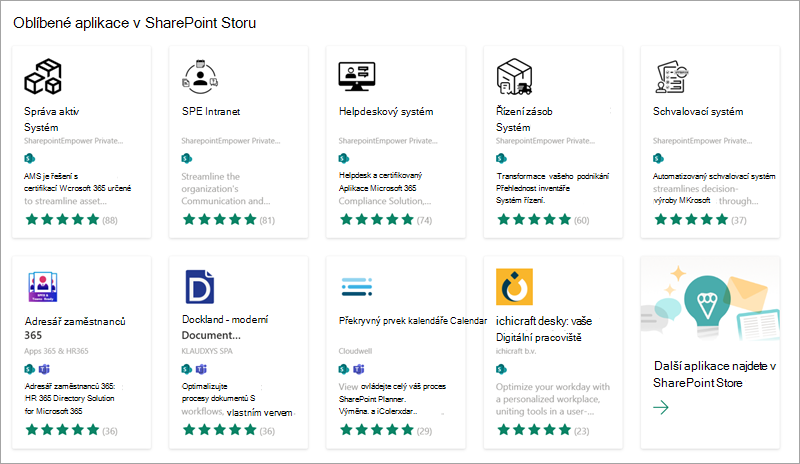Click the Schvalovací systém checklist icon
The image size is (800, 464).
671,77
